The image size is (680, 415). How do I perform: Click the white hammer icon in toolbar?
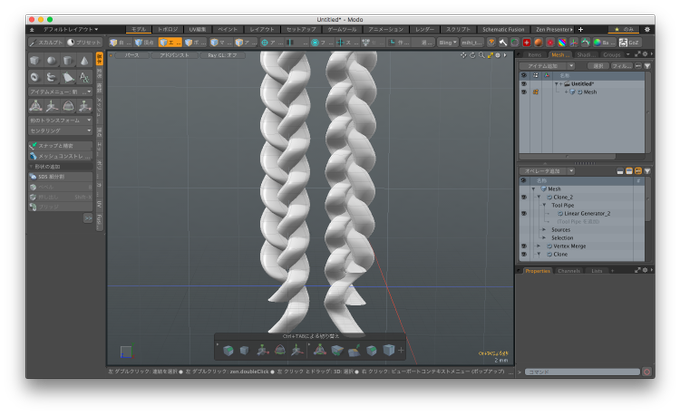tap(503, 42)
